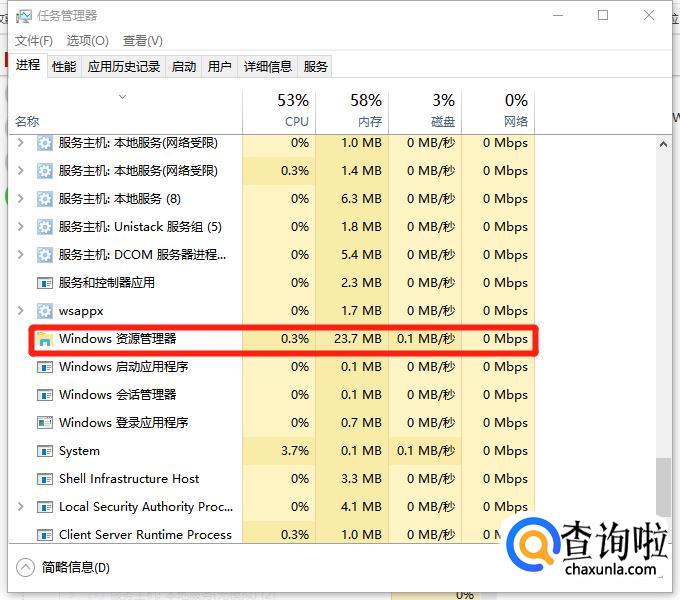Expand the 服务主机: DCOM 服务器进程 row

20,255
